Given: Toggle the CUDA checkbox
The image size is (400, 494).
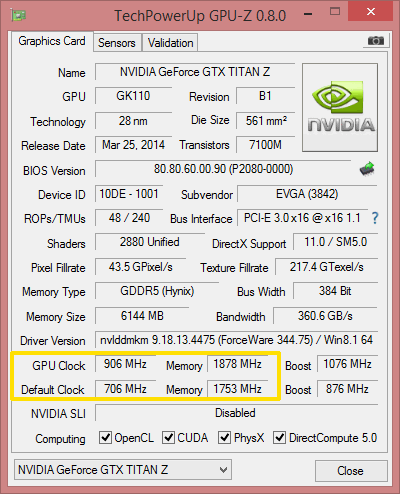Looking at the screenshot, I should pyautogui.click(x=168, y=438).
